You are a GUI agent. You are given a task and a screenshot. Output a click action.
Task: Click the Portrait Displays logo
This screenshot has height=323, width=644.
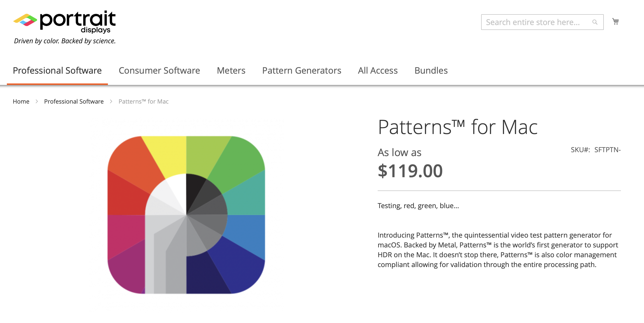[64, 22]
